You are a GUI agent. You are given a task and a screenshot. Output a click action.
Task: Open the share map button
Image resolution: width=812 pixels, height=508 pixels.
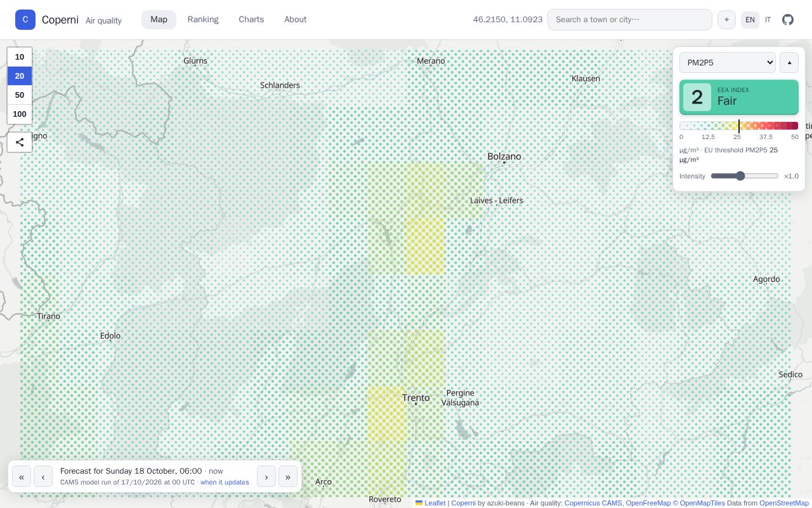(x=20, y=142)
